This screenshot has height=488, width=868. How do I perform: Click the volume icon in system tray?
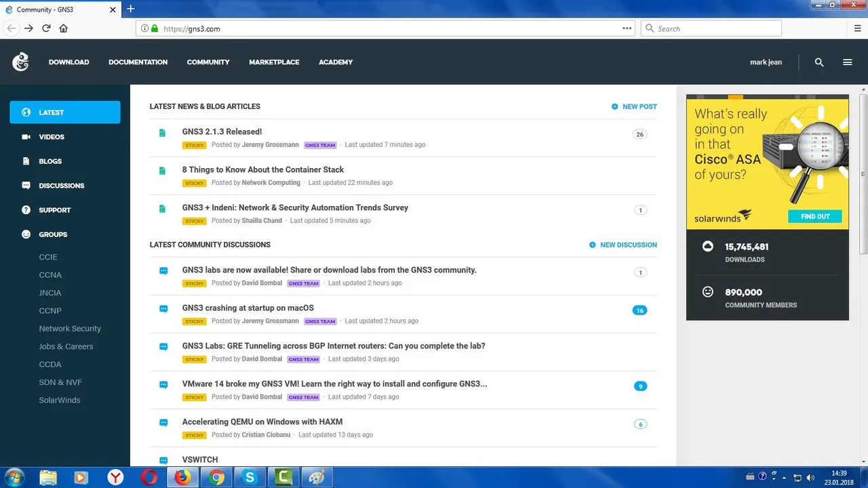tap(810, 477)
